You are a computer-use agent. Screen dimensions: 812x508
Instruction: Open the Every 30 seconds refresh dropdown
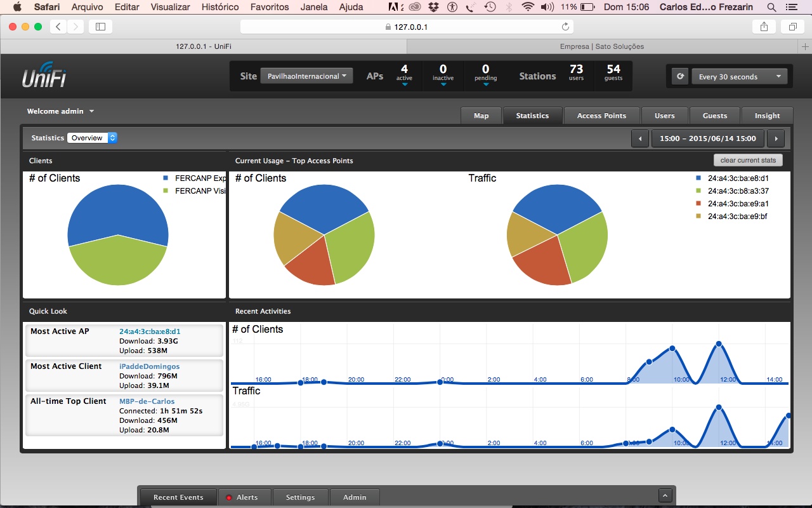click(x=739, y=77)
